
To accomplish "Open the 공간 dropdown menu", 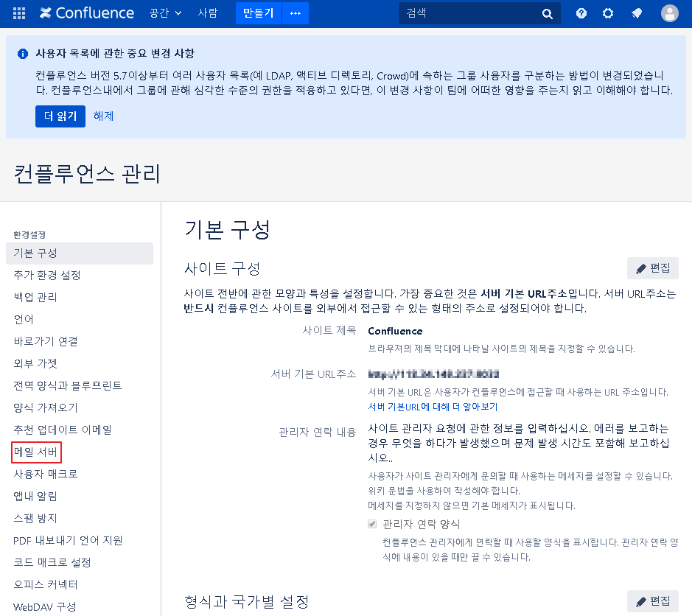I will (x=166, y=13).
